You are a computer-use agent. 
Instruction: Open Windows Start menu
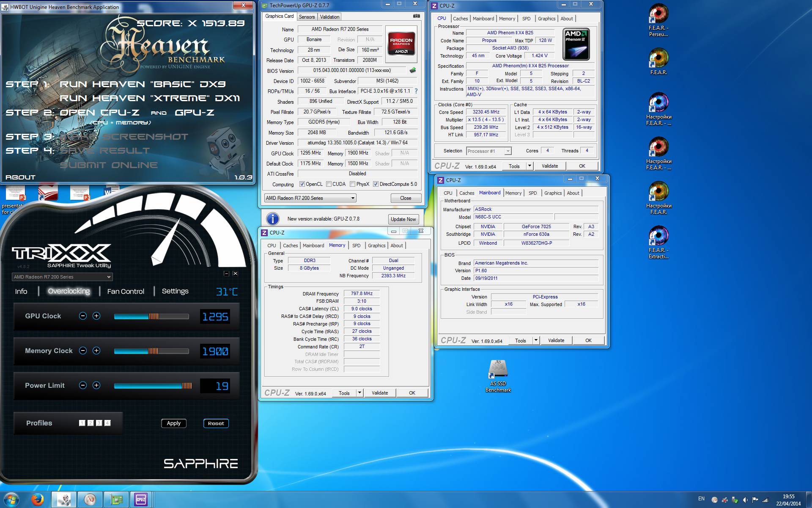pos(11,500)
